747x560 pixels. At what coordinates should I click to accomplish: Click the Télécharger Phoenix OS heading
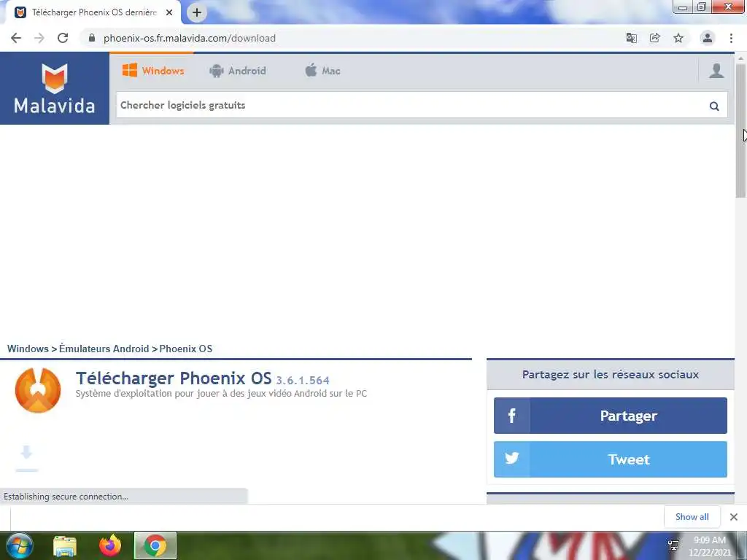[x=174, y=378]
